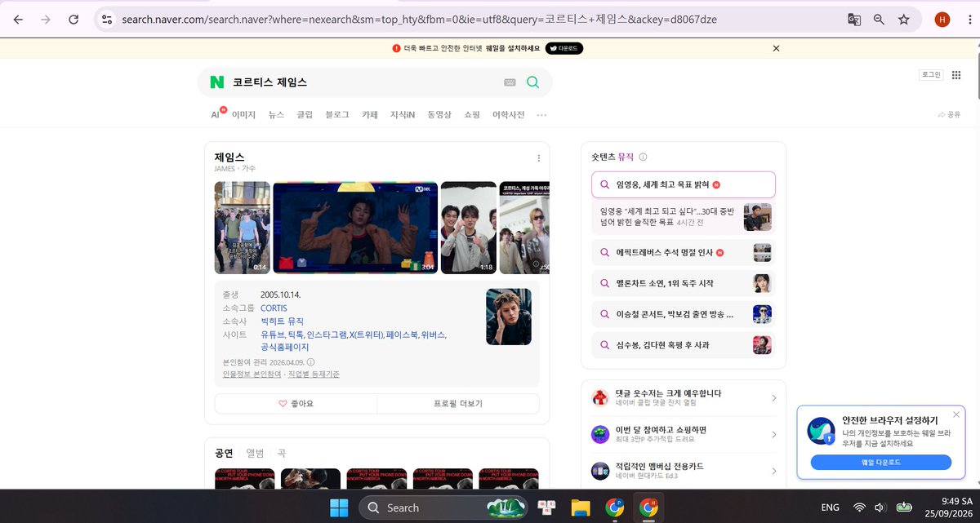Open 이승철 콘서트, 박보검 출연 방송 topic
This screenshot has width=980, height=523.
tap(683, 314)
